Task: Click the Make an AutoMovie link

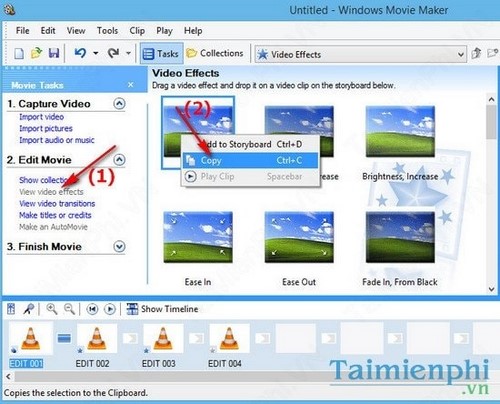Action: click(x=53, y=227)
